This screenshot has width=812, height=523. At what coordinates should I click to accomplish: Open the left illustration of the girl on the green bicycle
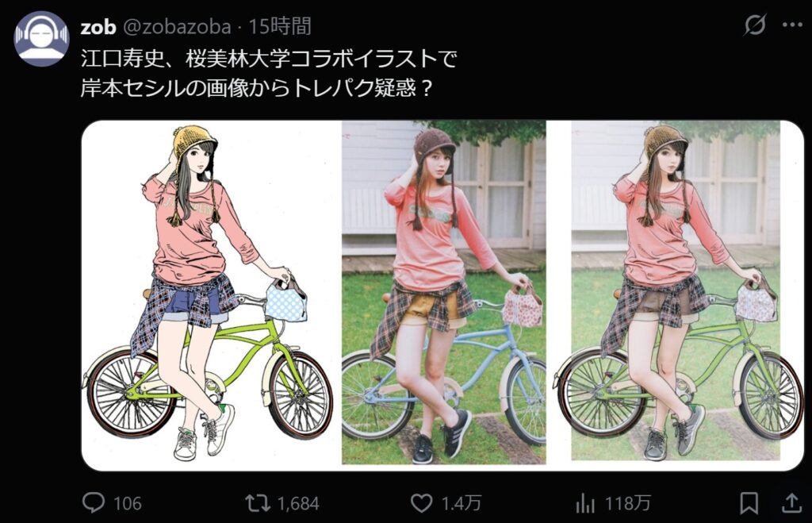tap(211, 295)
